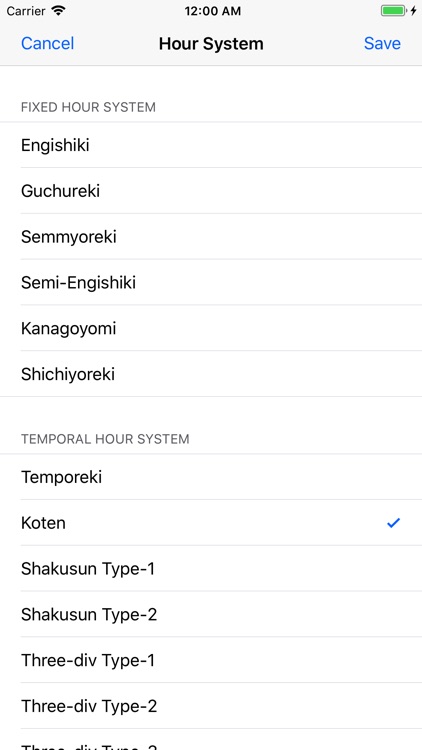Choose Guchureki from the fixed list
Image resolution: width=422 pixels, height=750 pixels.
click(211, 191)
